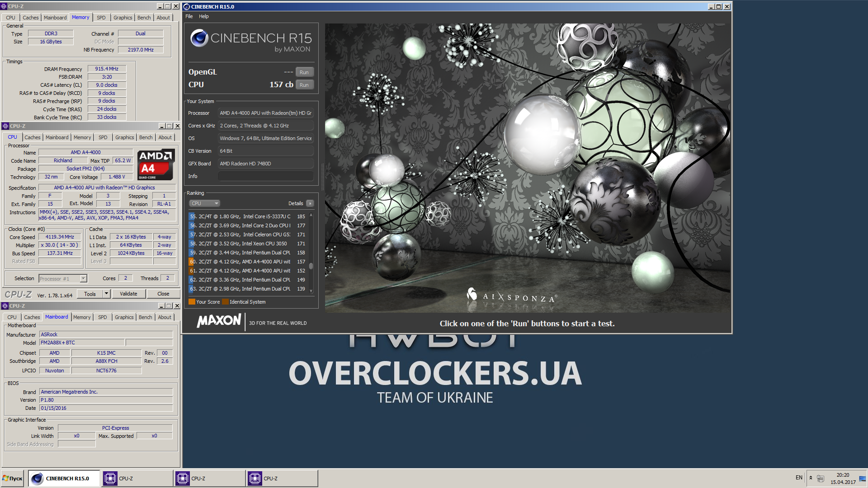Screen dimensions: 868x488
Task: Select the SPD tab in the Memory CPU-Z window
Action: [101, 18]
